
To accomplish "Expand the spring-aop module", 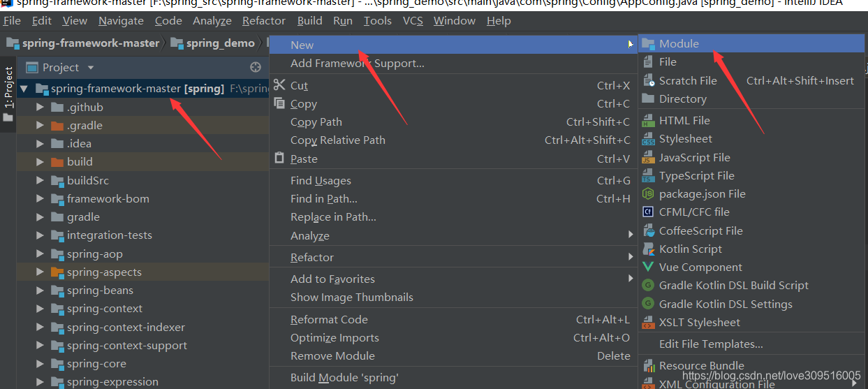I will [x=40, y=254].
